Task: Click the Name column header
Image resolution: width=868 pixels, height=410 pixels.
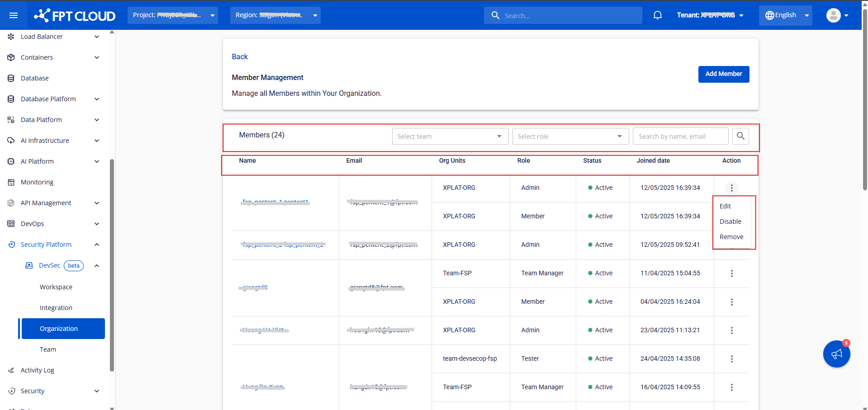Action: [x=247, y=160]
